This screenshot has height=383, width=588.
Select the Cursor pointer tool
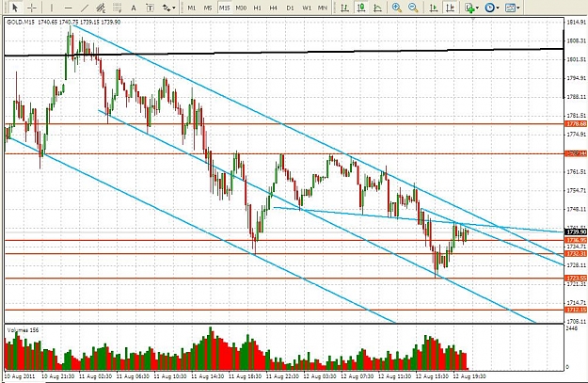(x=15, y=8)
